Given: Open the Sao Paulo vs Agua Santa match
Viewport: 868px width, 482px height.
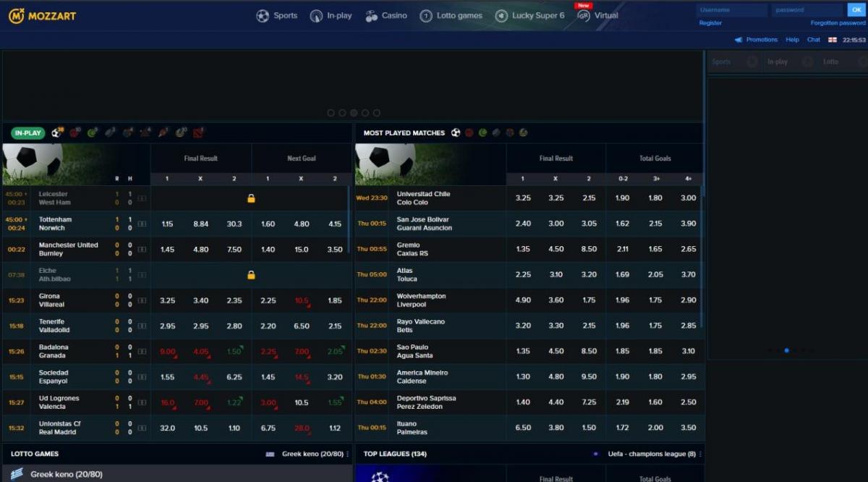Looking at the screenshot, I should pyautogui.click(x=415, y=352).
